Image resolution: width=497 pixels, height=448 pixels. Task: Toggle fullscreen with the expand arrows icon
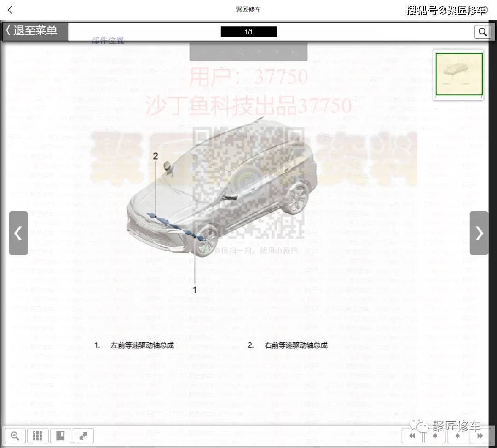83,436
